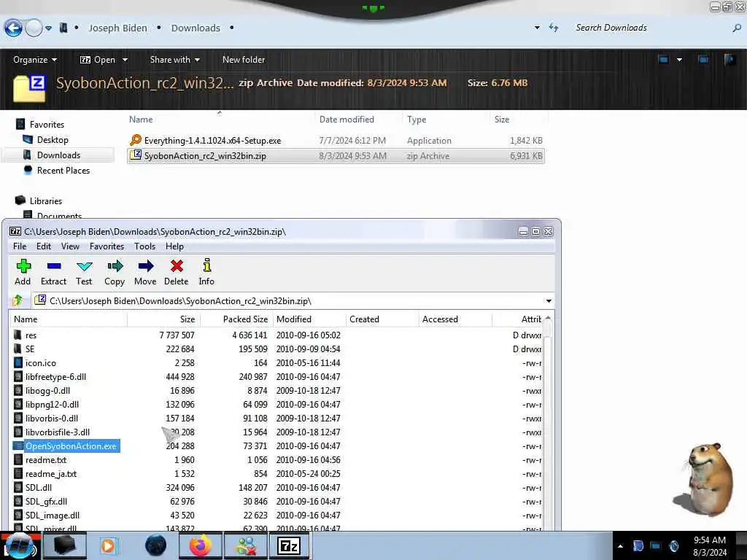Screen dimensions: 747x560
Task: Open the Edit menu in 7-Zip
Action: tap(43, 246)
